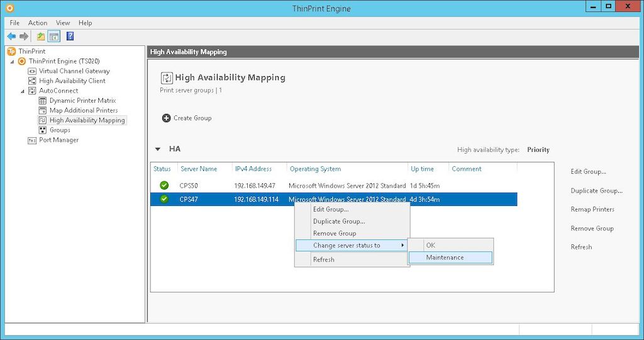This screenshot has width=644, height=340.
Task: Click the Virtual Channel Gateway icon
Action: [32, 71]
